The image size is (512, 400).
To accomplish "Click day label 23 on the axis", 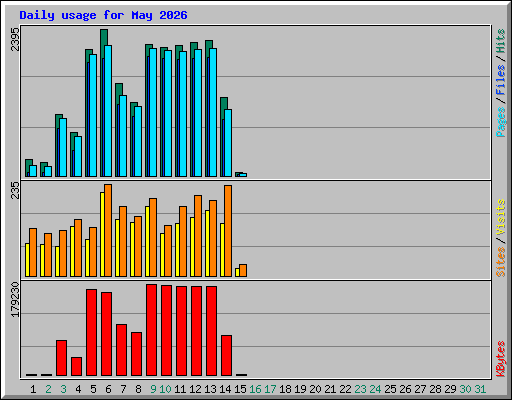I will (x=360, y=389).
